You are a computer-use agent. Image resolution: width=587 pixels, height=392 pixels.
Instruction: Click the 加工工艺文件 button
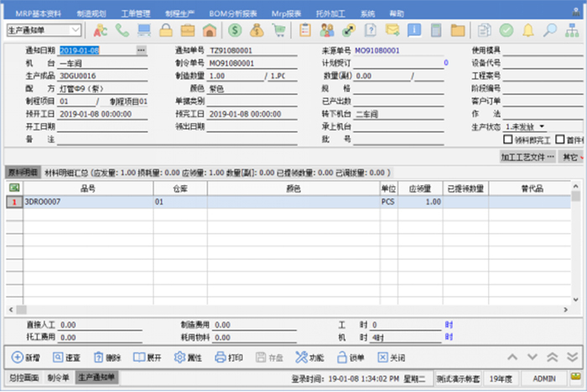point(527,157)
